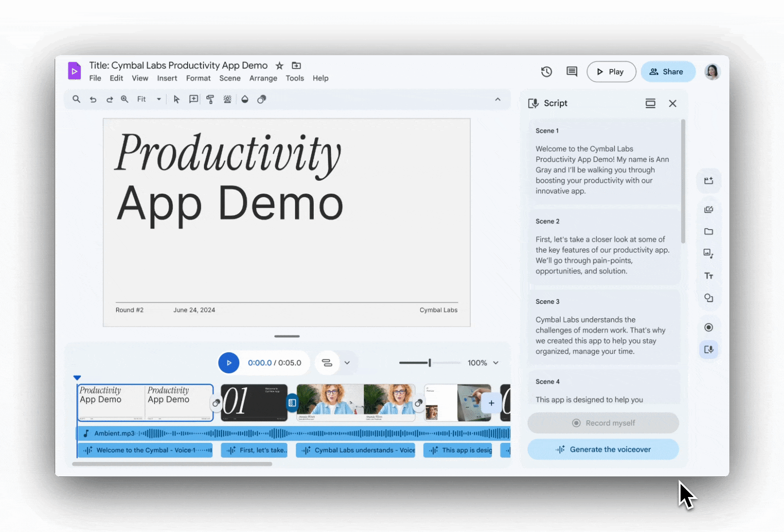
Task: Click the Scene 3 script card
Action: pyautogui.click(x=604, y=327)
